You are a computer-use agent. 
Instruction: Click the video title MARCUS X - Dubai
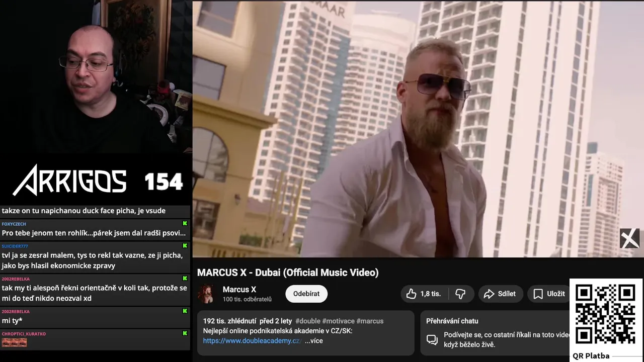tap(288, 273)
